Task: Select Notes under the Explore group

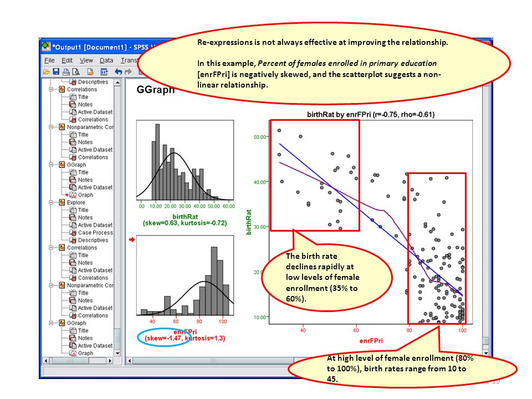Action: coord(85,217)
